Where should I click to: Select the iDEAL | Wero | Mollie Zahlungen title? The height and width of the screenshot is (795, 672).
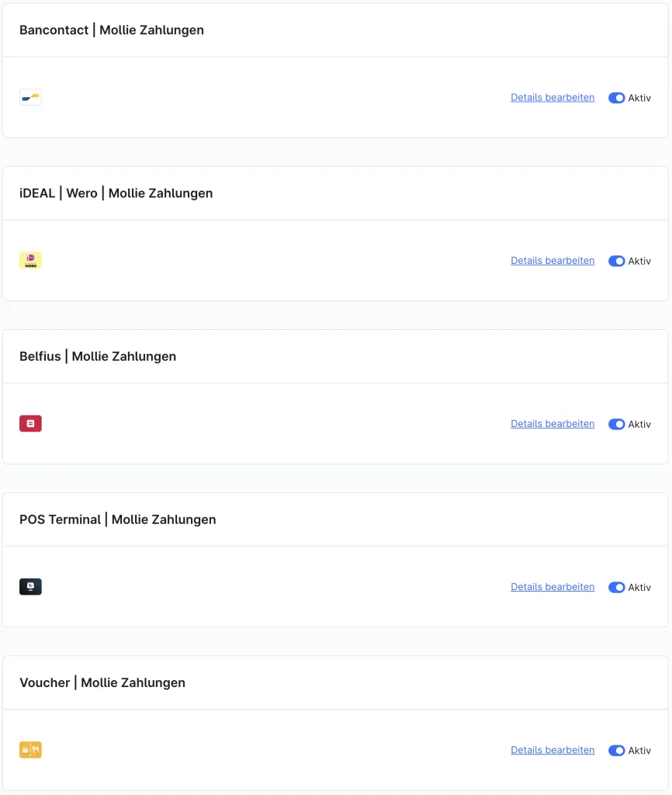click(116, 193)
